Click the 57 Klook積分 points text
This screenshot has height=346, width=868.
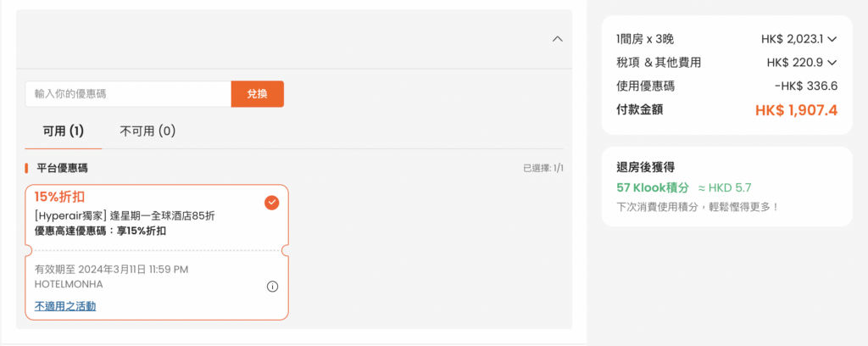coord(653,187)
